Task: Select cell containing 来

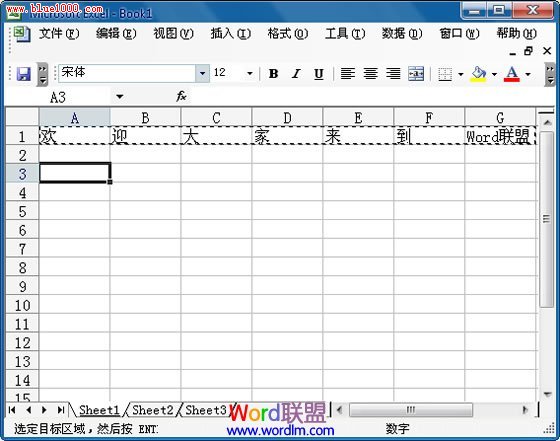Action: 358,136
